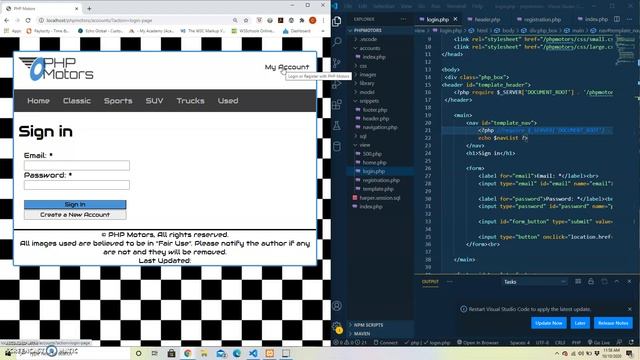Open the Manage gear in VS Code
640x360 pixels.
click(337, 327)
